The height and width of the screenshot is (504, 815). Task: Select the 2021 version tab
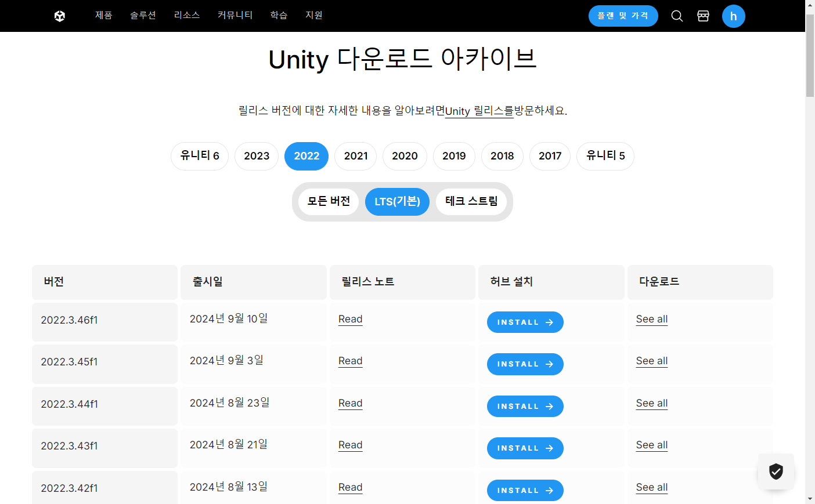356,156
